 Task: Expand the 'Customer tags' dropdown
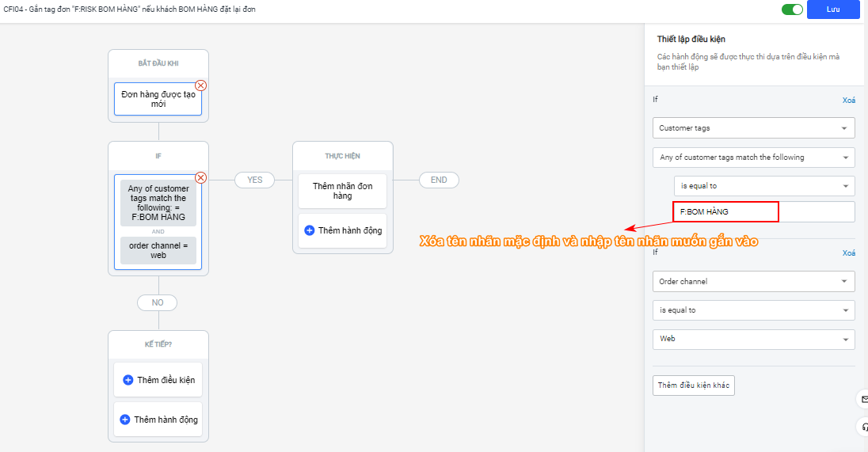[753, 128]
